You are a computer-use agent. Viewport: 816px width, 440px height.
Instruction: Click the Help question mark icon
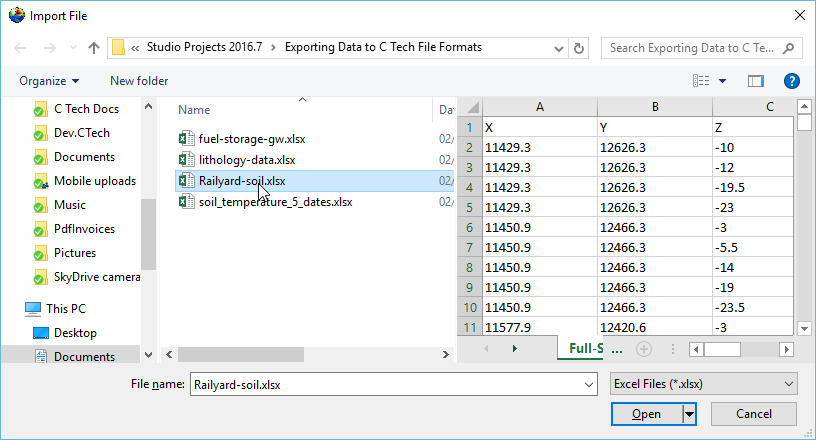click(x=791, y=81)
